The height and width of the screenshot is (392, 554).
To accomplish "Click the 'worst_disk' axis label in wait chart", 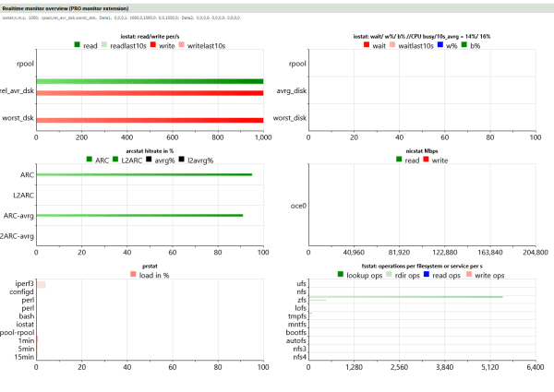I will (x=290, y=118).
